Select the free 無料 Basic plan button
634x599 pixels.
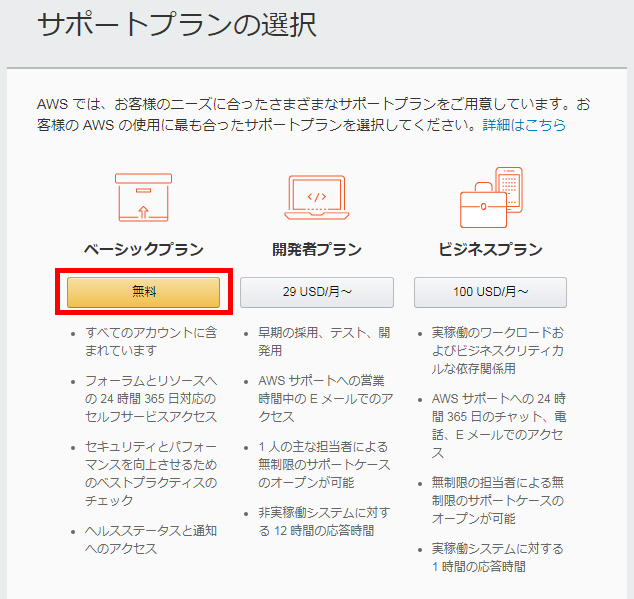tap(144, 292)
